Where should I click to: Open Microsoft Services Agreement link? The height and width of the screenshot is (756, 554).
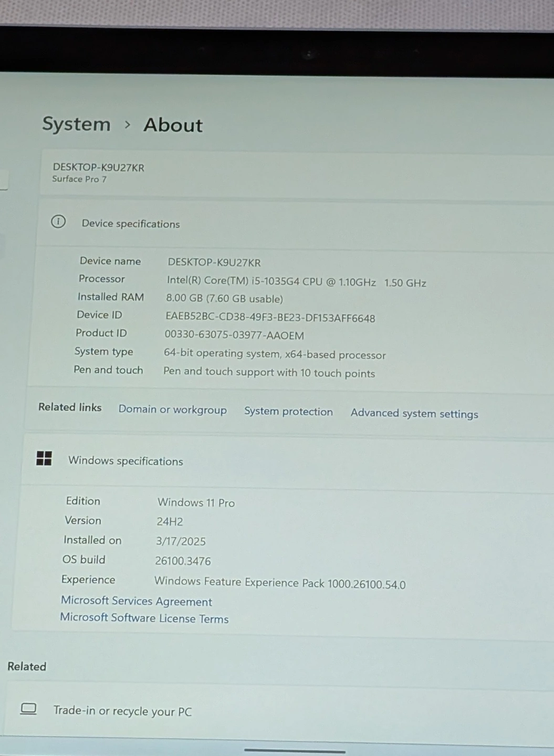click(137, 601)
